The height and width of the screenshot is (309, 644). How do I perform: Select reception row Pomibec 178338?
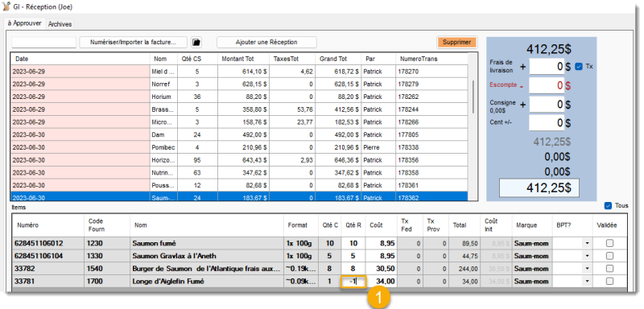pos(239,147)
